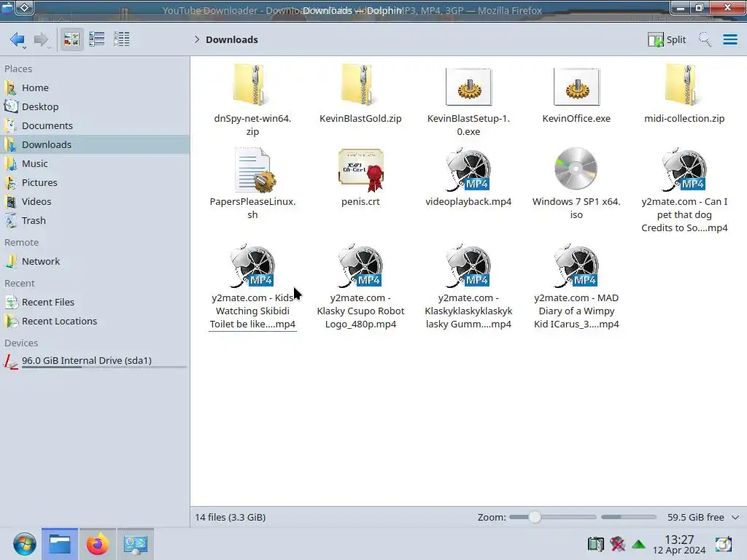Select dnSpy-net-win64.zip archive icon
747x560 pixels.
252,85
